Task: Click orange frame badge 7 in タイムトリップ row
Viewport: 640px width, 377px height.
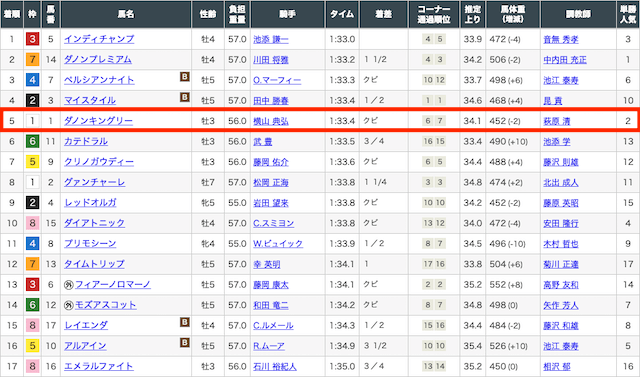Action: point(32,264)
